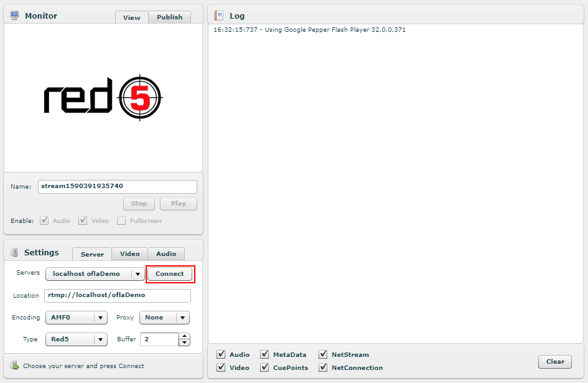Clear the log with Clear button
The image size is (588, 383).
(x=555, y=362)
